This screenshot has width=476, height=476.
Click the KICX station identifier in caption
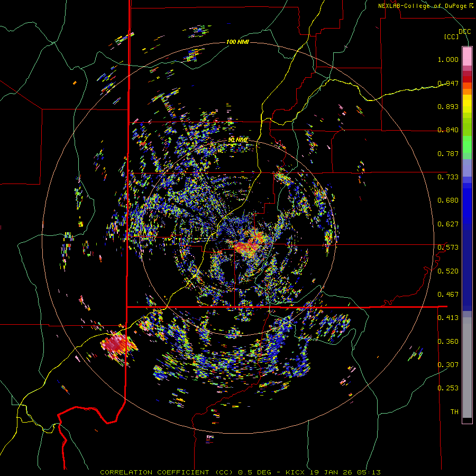(295, 472)
